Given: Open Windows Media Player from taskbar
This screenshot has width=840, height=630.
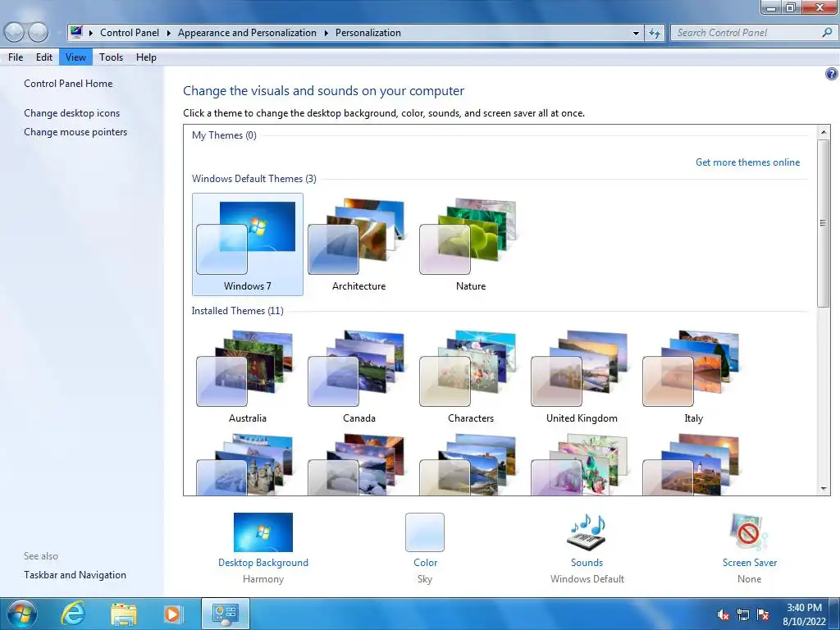Looking at the screenshot, I should point(172,614).
